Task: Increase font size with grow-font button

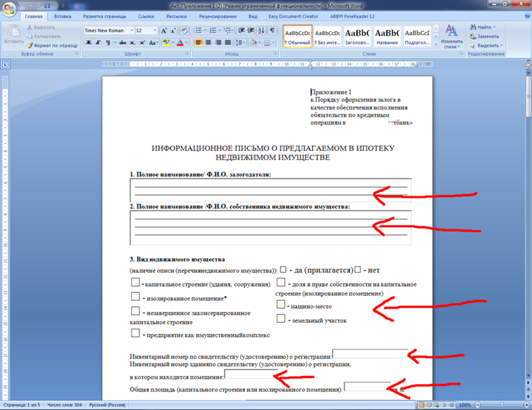Action: pyautogui.click(x=164, y=31)
